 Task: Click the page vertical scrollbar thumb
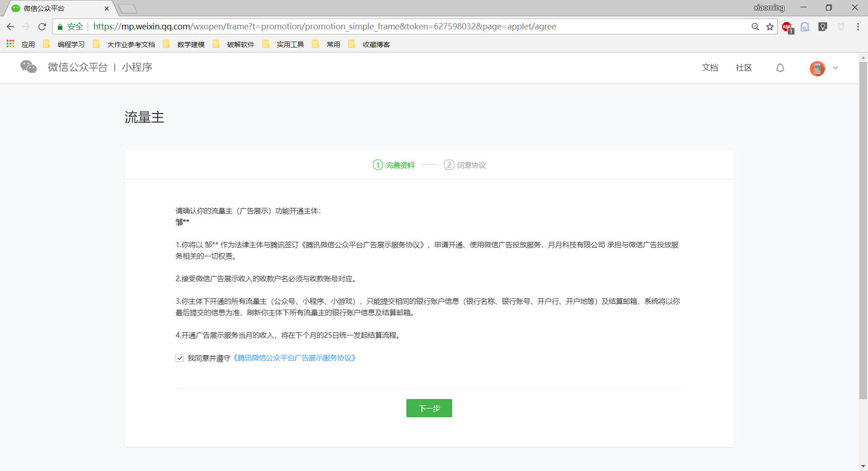point(863,231)
